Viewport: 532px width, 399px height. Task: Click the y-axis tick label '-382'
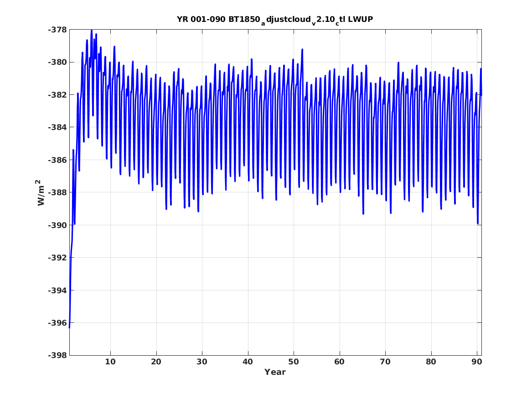[57, 95]
